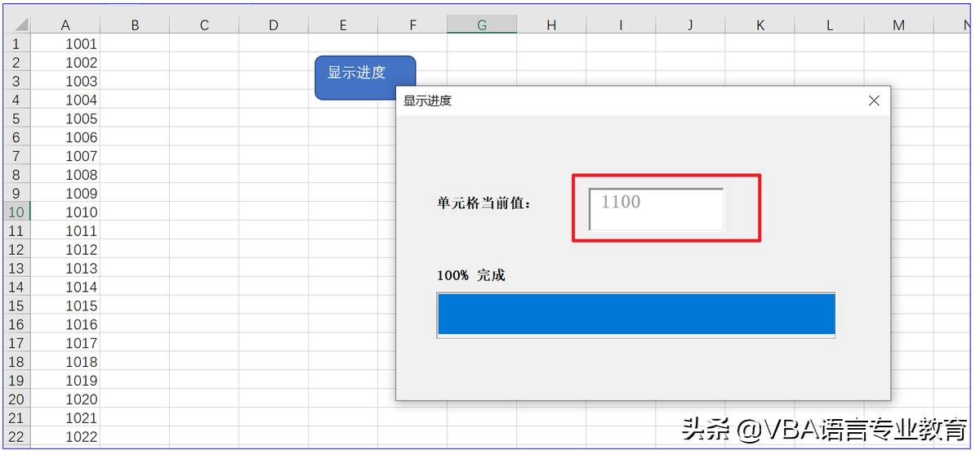Select column E header
Viewport: 980px width, 455px height.
pyautogui.click(x=343, y=25)
